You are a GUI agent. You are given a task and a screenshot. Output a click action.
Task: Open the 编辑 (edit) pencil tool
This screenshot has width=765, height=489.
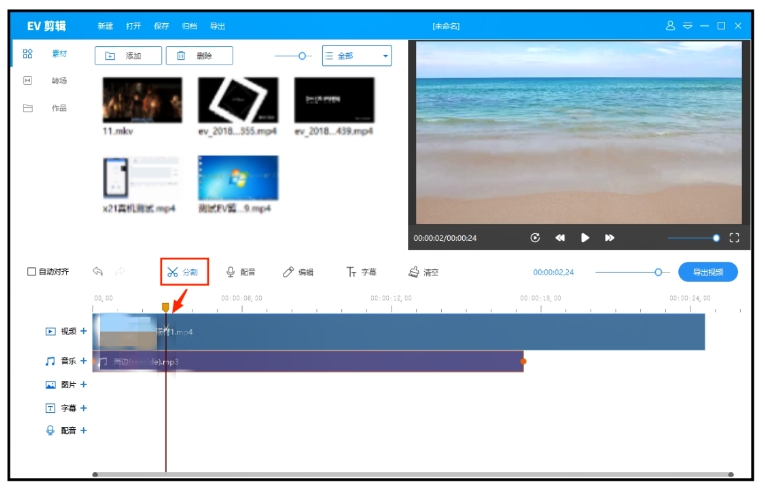(298, 272)
